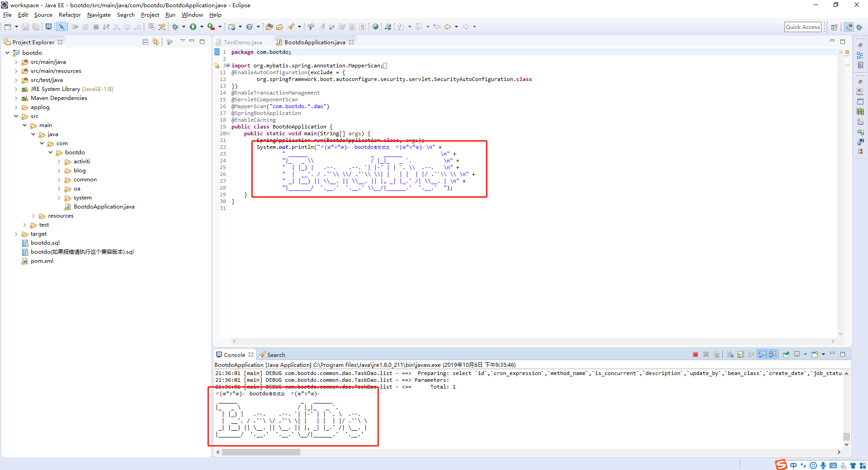The width and height of the screenshot is (868, 470).
Task: Expand the Maven Dependencies node
Action: (x=16, y=98)
